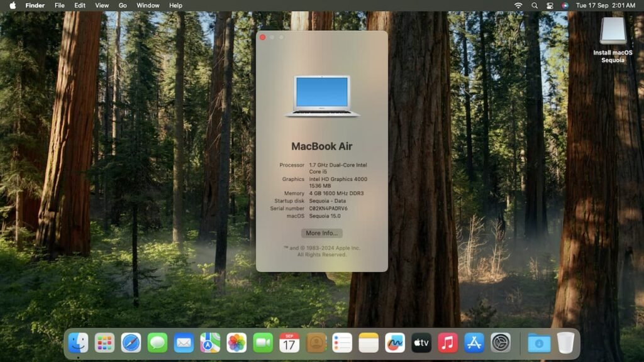Activate Siri from the menu bar
The width and height of the screenshot is (644, 362).
coord(565,5)
